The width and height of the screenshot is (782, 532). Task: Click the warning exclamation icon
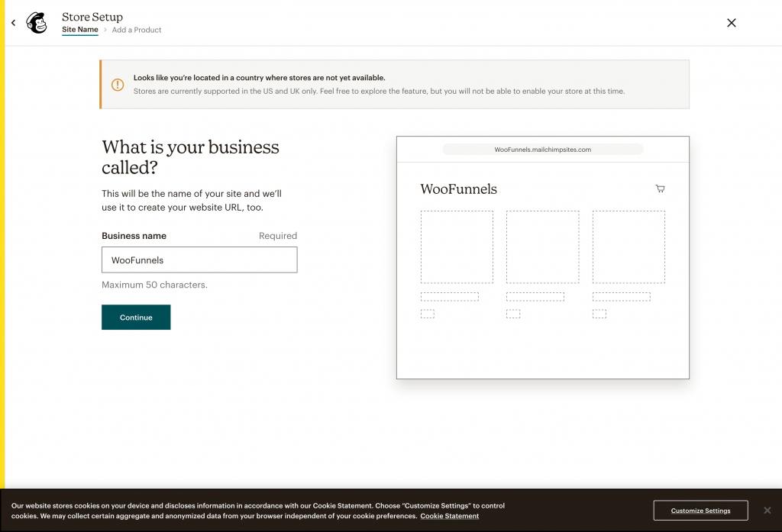point(118,85)
